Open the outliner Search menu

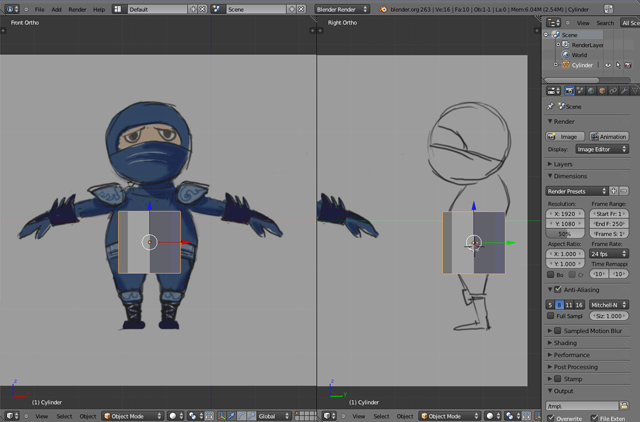[x=605, y=23]
